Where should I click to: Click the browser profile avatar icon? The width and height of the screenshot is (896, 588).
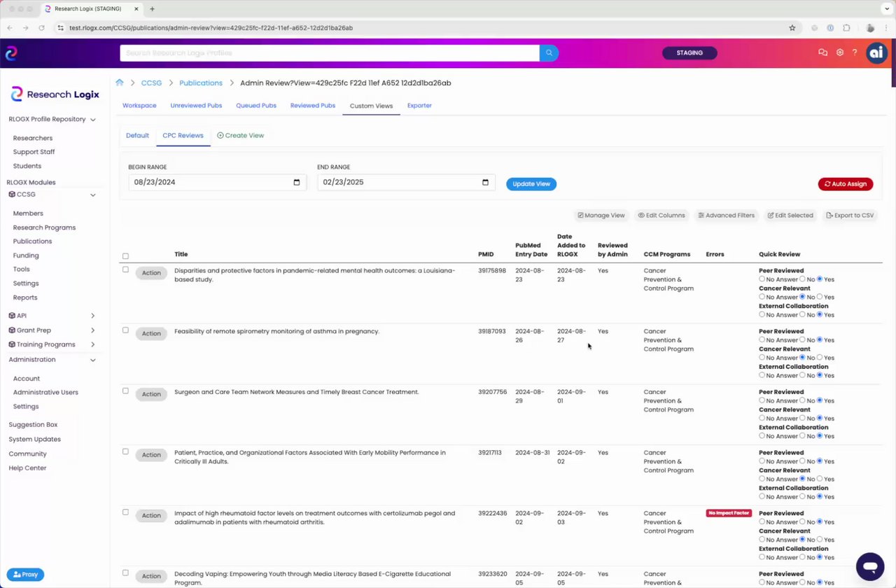click(870, 28)
